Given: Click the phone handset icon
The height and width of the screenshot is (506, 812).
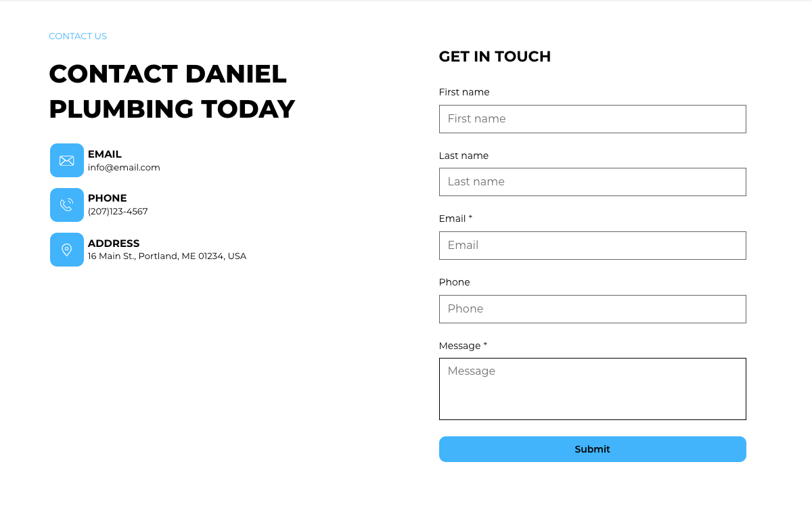Looking at the screenshot, I should 67,205.
